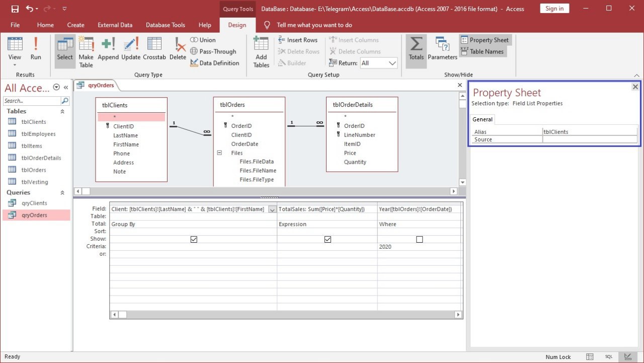Open the File menu

click(x=15, y=25)
